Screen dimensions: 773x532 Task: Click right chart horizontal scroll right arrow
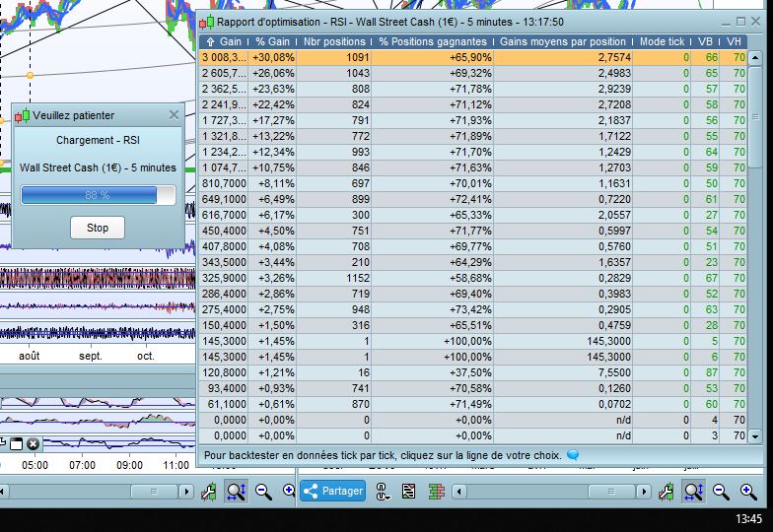pos(643,491)
